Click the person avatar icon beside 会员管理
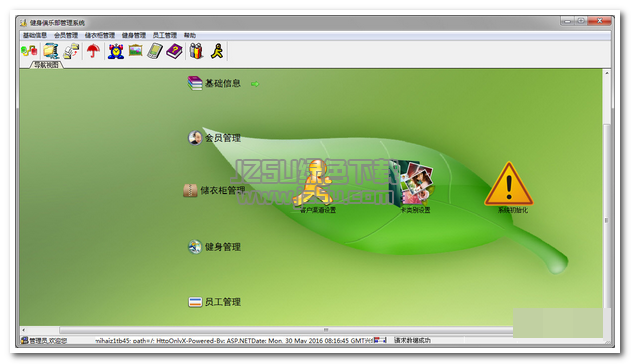 [195, 138]
